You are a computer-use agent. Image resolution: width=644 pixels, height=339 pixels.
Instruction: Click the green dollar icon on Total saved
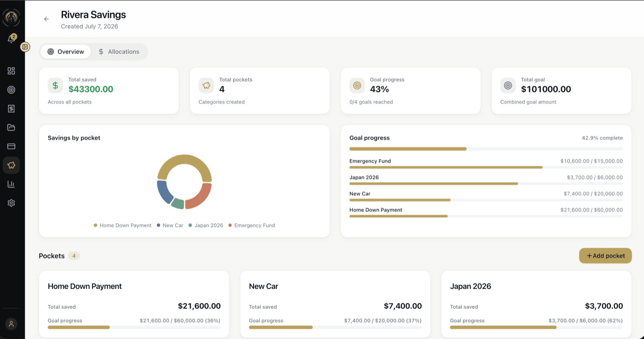(56, 85)
